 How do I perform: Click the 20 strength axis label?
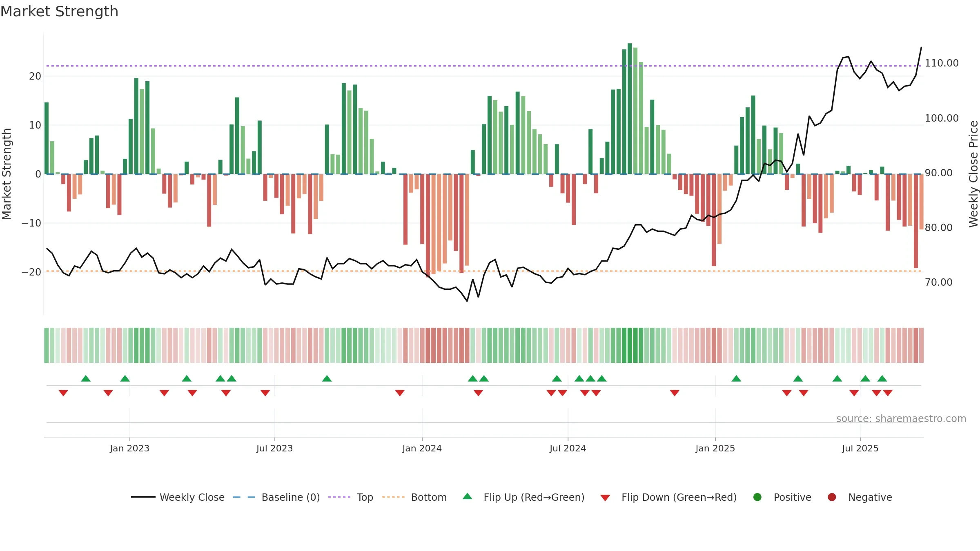point(35,76)
